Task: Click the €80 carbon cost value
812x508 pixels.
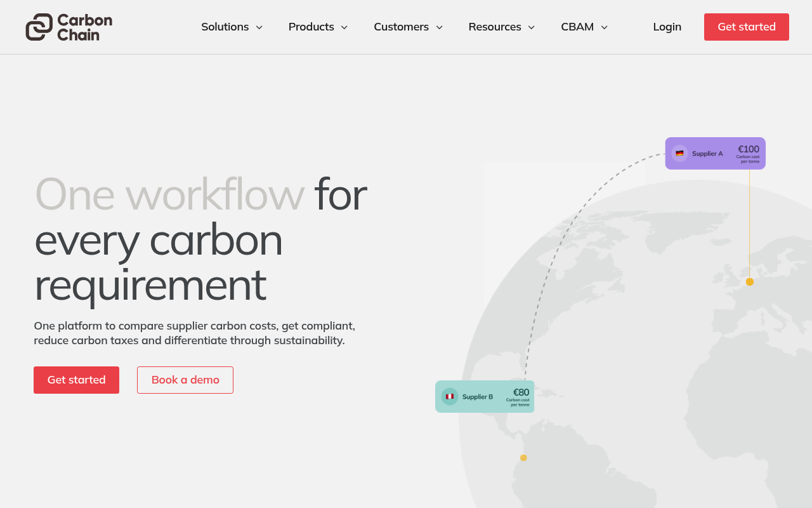Action: pyautogui.click(x=521, y=392)
